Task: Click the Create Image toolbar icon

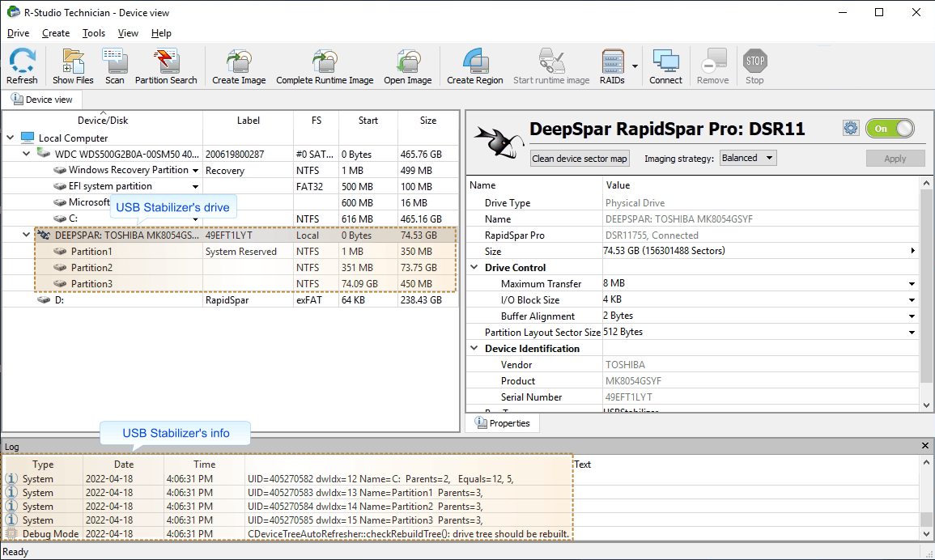Action: pyautogui.click(x=239, y=61)
